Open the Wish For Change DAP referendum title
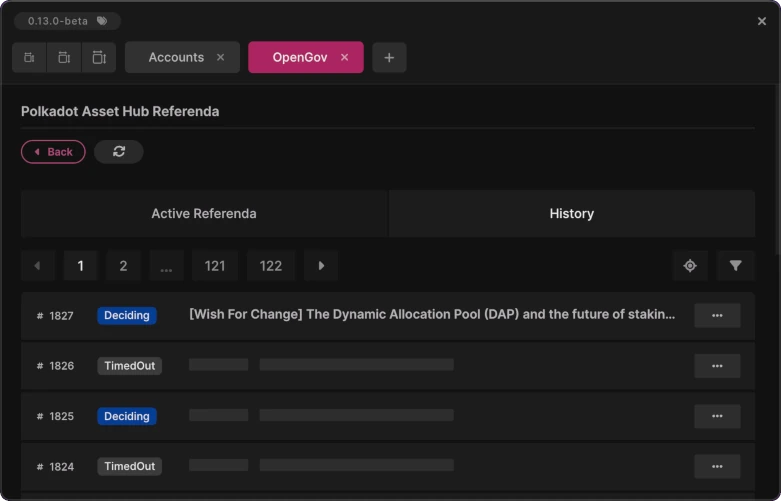Screen dimensions: 781x501 click(432, 314)
